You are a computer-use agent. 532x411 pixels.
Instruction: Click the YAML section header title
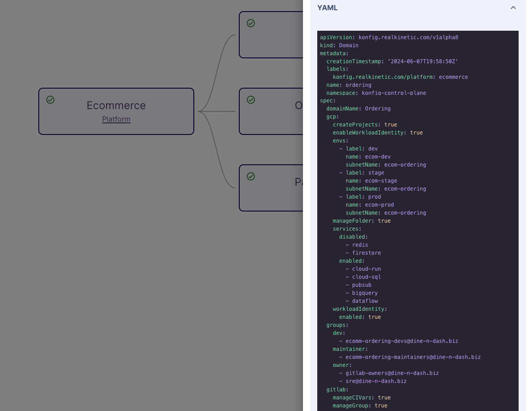[327, 8]
